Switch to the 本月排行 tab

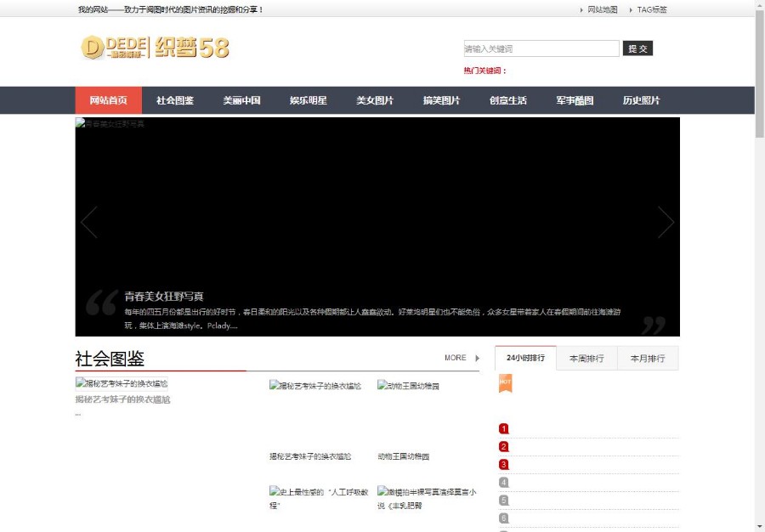[648, 359]
